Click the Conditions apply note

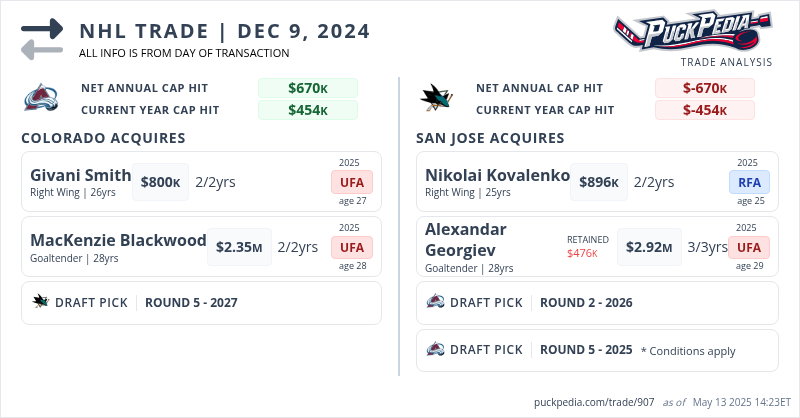coord(688,351)
